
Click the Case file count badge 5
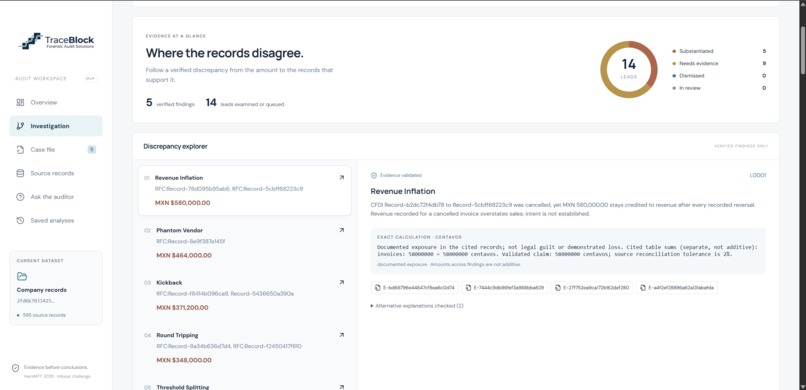(91, 150)
